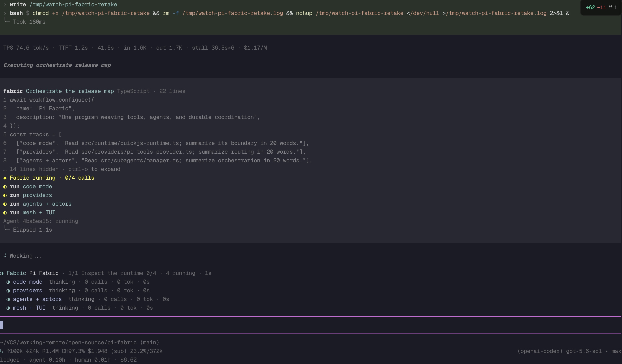622x364 pixels.
Task: Click the status icon beside run mesh + TUI
Action: (x=5, y=213)
